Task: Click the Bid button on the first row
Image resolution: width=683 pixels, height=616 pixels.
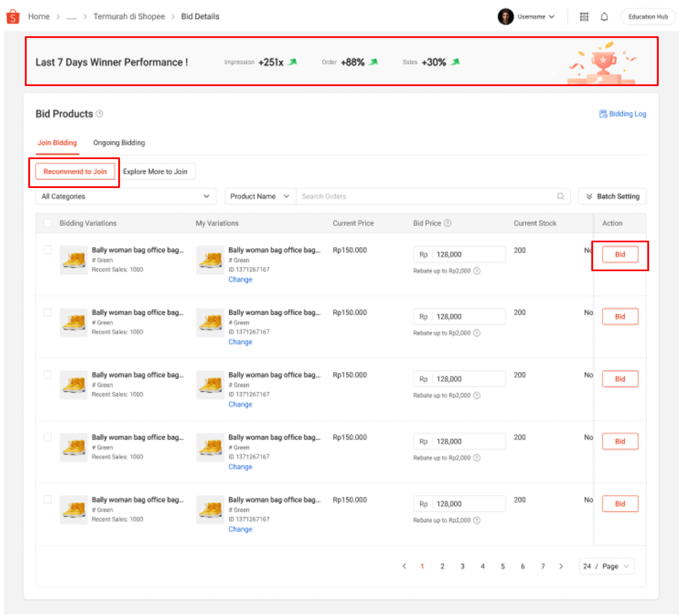Action: coord(620,255)
